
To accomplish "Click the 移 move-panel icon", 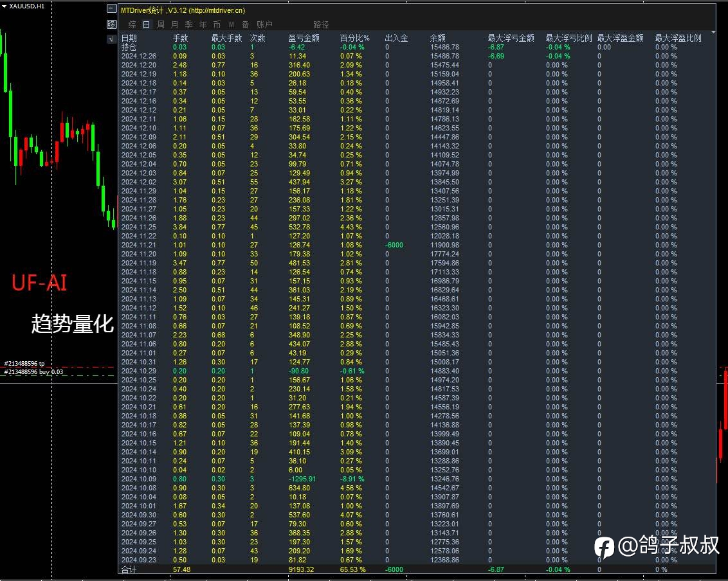I will [x=111, y=24].
